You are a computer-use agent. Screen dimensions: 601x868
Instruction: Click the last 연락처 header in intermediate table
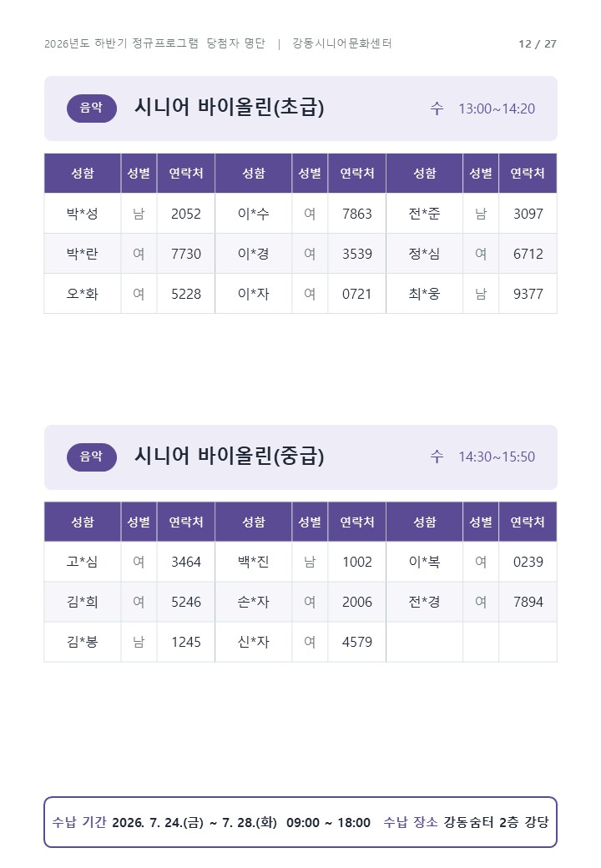[528, 522]
